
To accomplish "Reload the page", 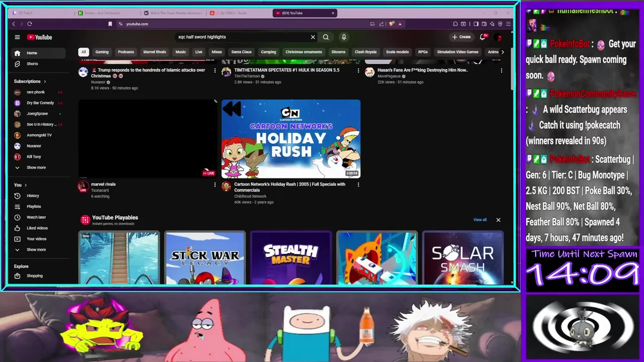I will (x=30, y=24).
